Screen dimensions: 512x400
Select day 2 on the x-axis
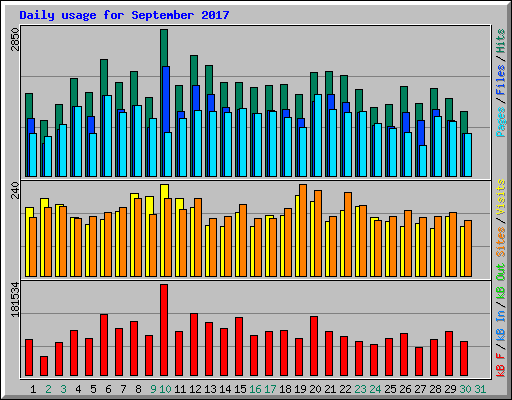[x=48, y=389]
